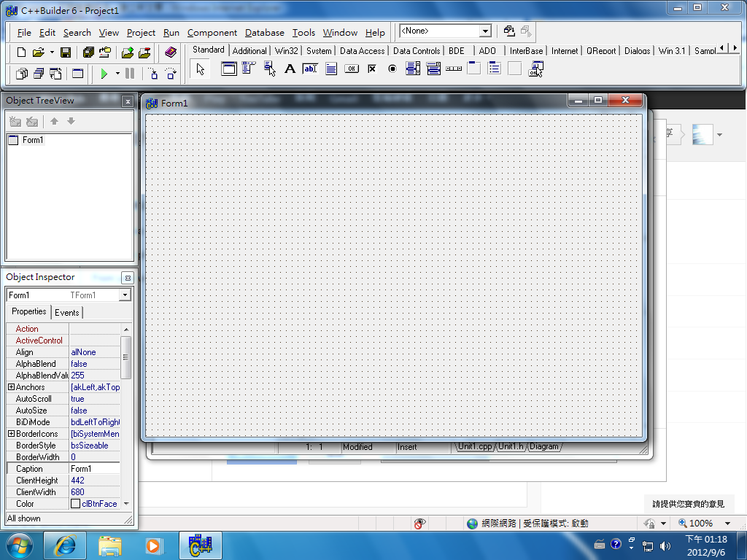The image size is (747, 560).
Task: Select the Memo component in the palette
Action: 330,69
